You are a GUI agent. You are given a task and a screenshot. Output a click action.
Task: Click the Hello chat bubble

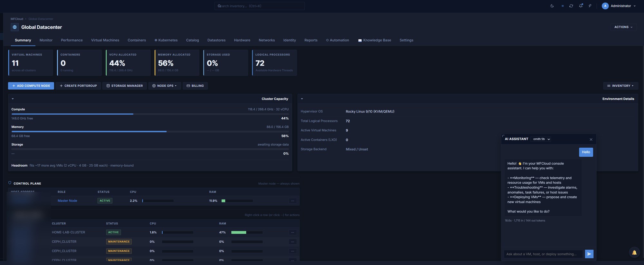(x=586, y=152)
